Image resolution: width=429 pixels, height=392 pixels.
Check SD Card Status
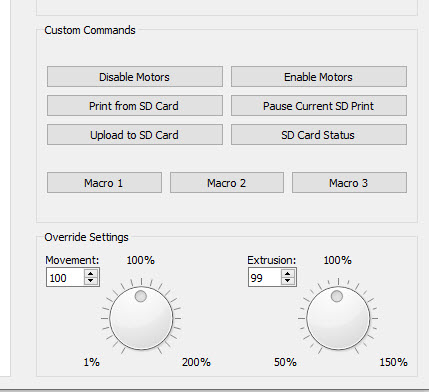[x=319, y=135]
